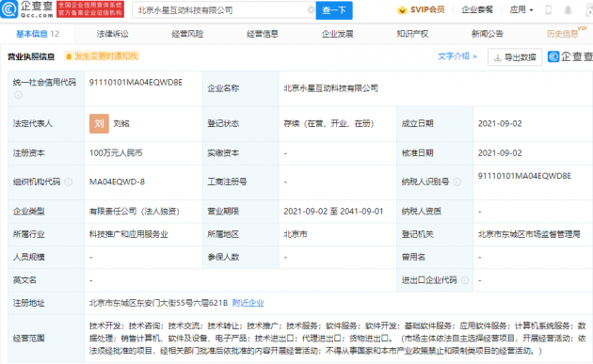Select the 企业发展 tab
Image resolution: width=593 pixels, height=364 pixels.
tap(337, 34)
